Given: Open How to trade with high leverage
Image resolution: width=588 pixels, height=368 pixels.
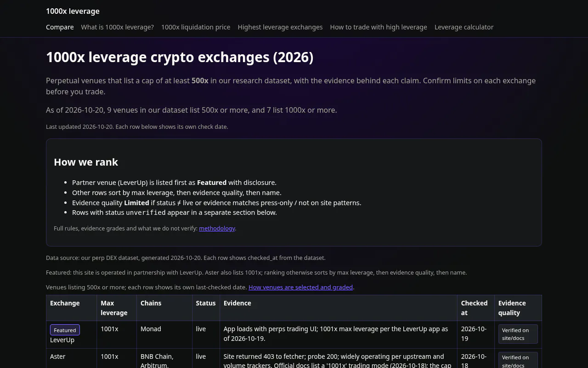Looking at the screenshot, I should tap(379, 27).
